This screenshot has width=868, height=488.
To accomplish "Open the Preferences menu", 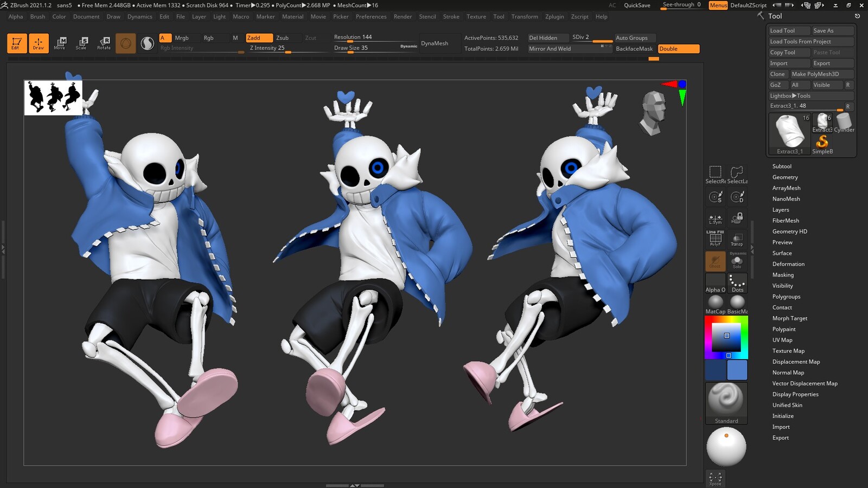I will 371,17.
